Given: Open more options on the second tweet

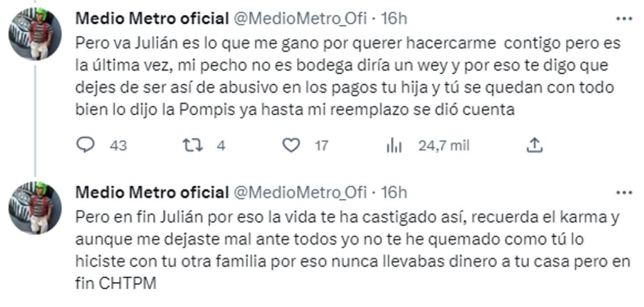Looking at the screenshot, I should point(624,192).
